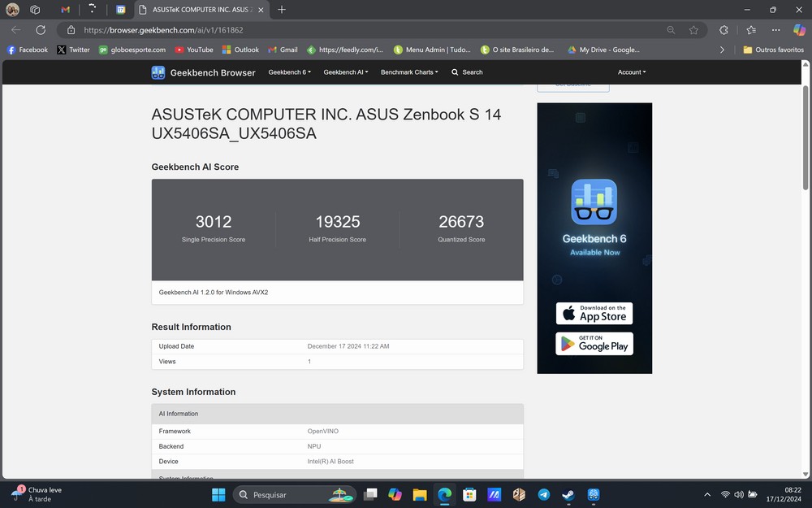Open File Explorer from the taskbar
Screen dimensions: 812x508
[420, 494]
